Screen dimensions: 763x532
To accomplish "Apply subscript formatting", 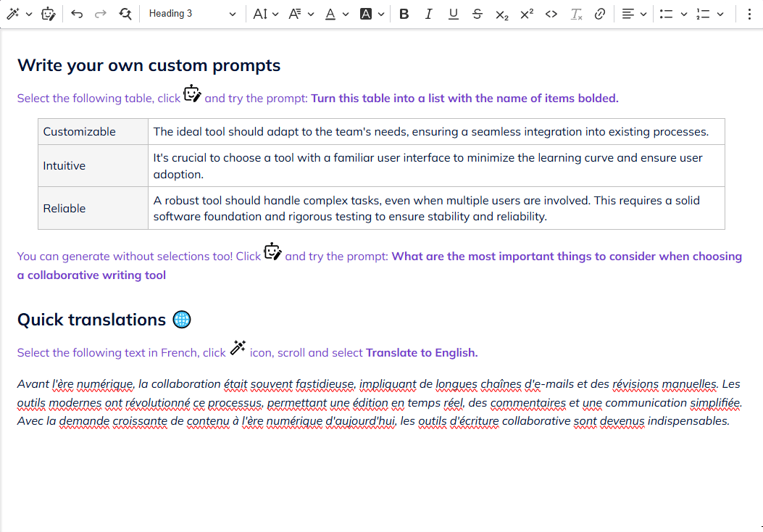I will coord(501,14).
